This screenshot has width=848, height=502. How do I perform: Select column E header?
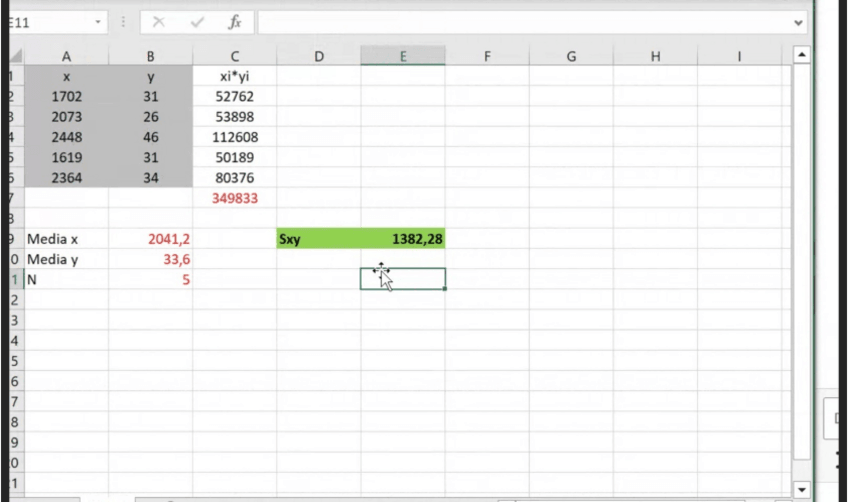coord(403,57)
